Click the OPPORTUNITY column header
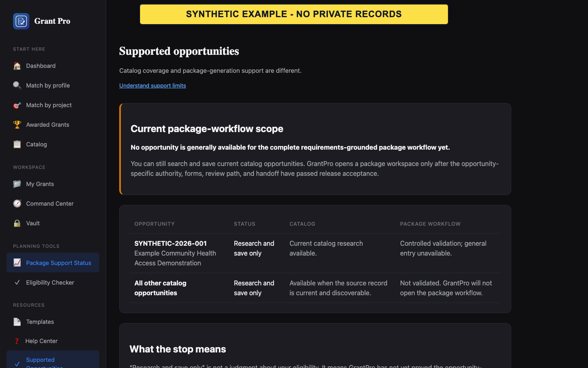Screen dimensions: 588x368 [154, 224]
